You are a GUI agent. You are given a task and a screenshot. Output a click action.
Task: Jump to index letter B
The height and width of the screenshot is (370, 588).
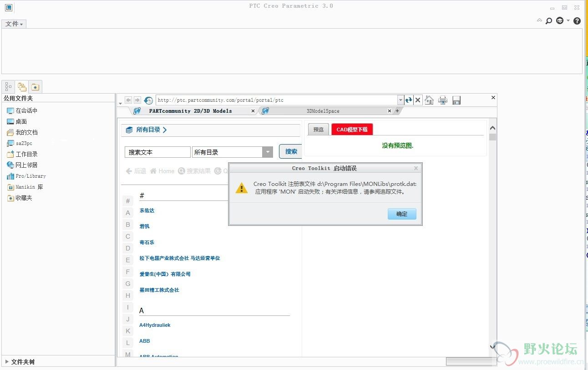tap(128, 225)
